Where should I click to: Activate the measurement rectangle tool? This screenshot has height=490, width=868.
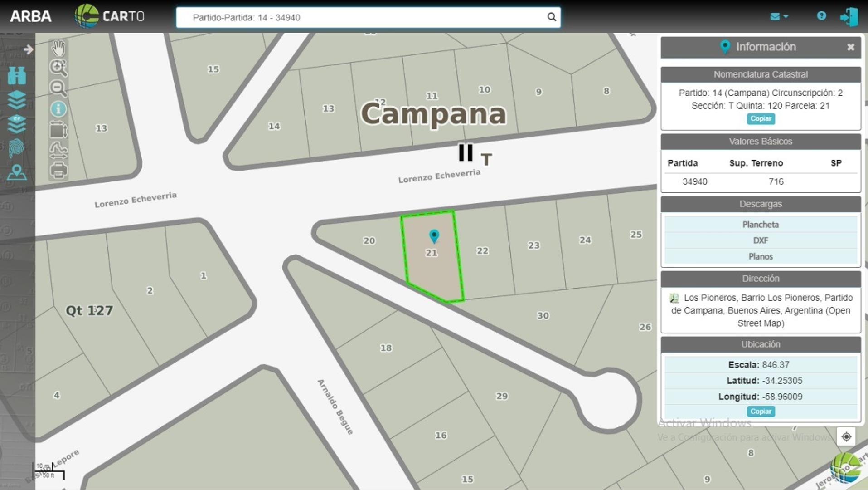point(58,130)
